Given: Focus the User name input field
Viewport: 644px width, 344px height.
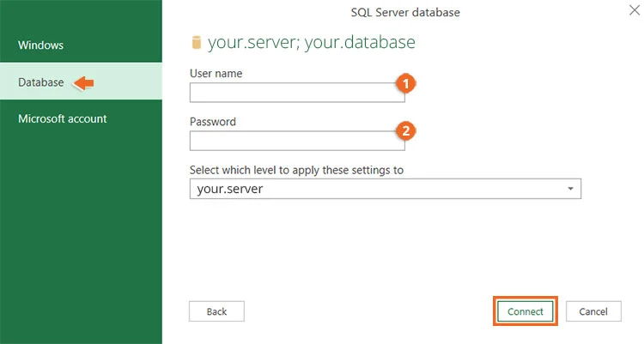Looking at the screenshot, I should 297,93.
